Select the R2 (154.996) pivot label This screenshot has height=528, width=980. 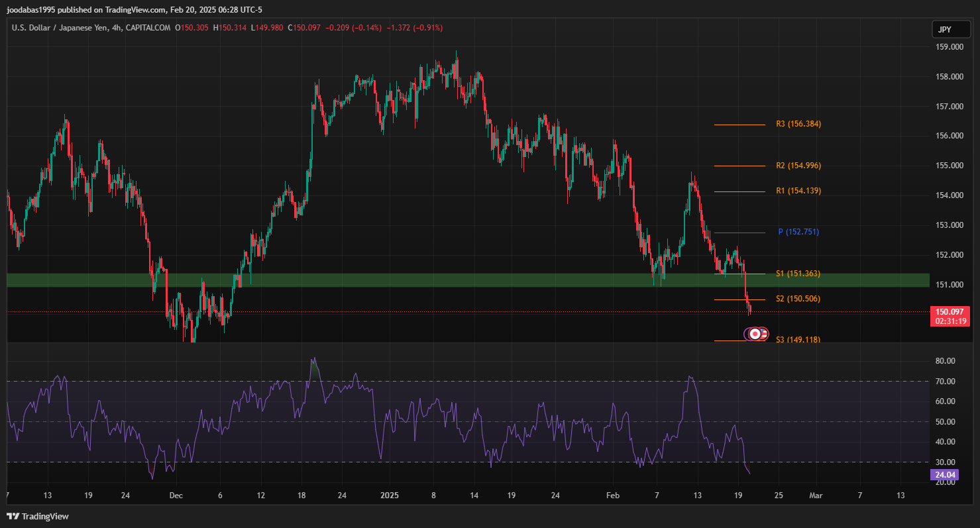pyautogui.click(x=798, y=166)
